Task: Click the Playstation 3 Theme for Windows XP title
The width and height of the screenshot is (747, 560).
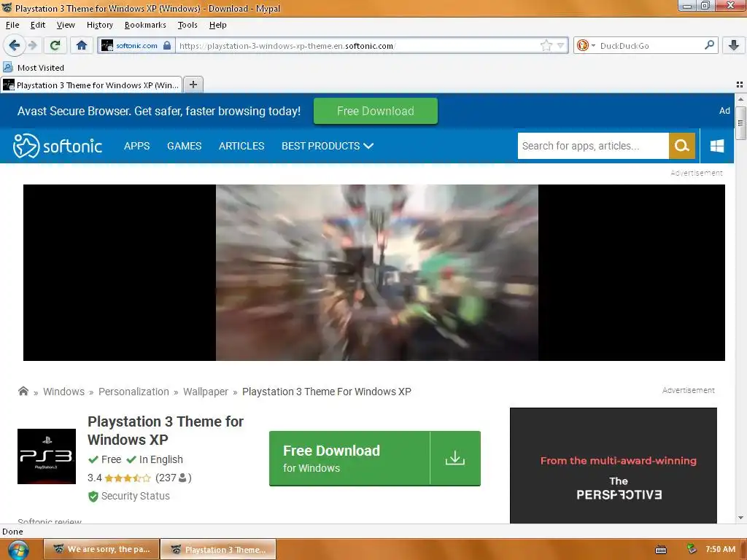Action: pos(166,430)
